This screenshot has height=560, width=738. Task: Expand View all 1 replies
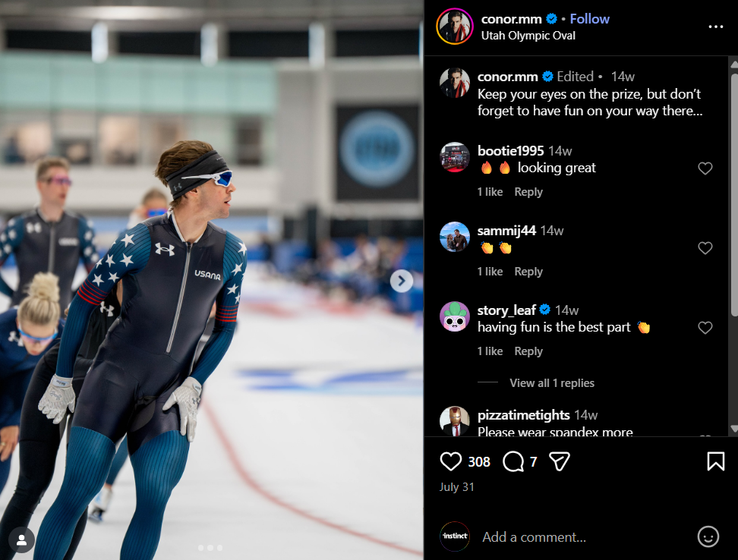click(552, 383)
